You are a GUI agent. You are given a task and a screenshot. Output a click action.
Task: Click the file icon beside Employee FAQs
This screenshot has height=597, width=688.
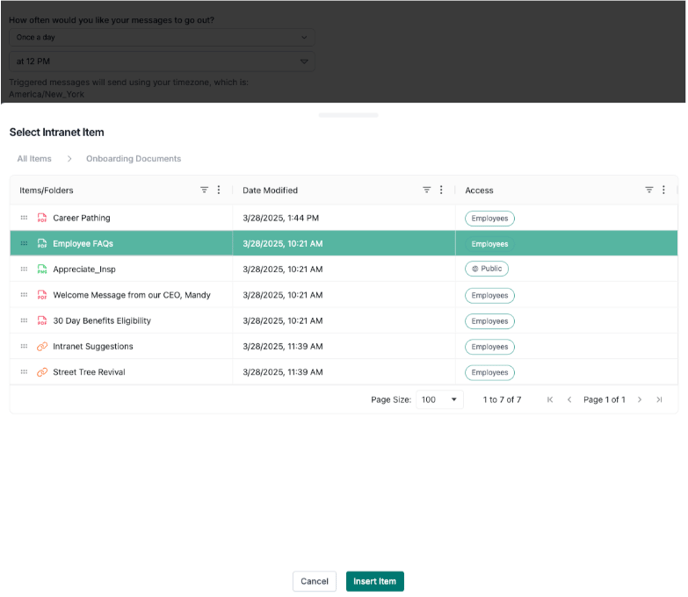pos(42,243)
